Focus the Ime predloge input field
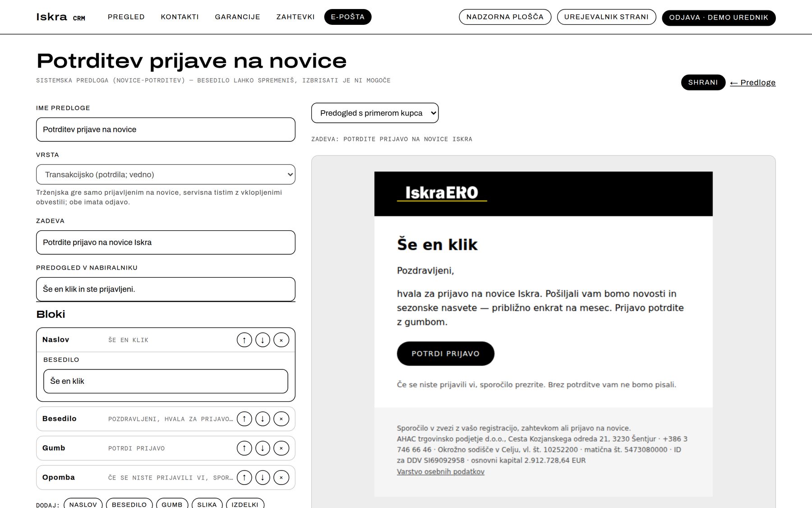This screenshot has width=812, height=508. [166, 130]
